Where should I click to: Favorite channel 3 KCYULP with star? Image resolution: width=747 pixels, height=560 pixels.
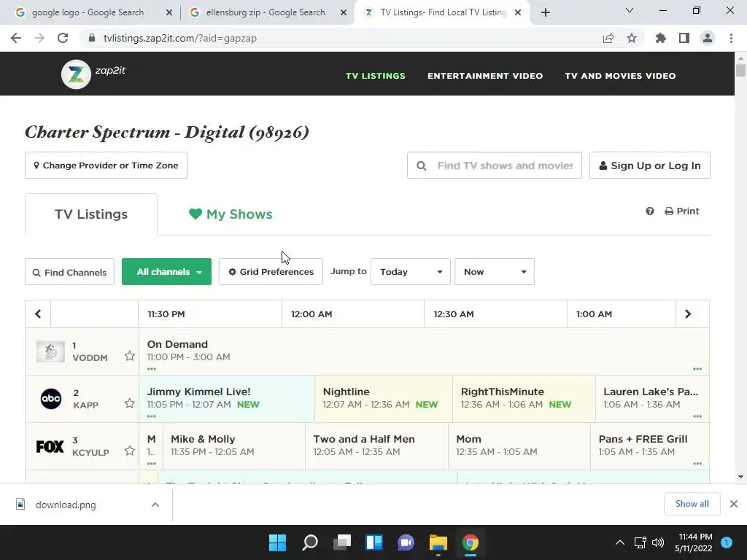pos(130,451)
